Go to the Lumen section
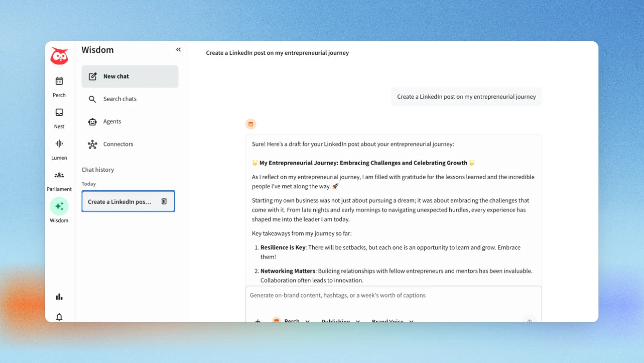The image size is (644, 363). [59, 150]
